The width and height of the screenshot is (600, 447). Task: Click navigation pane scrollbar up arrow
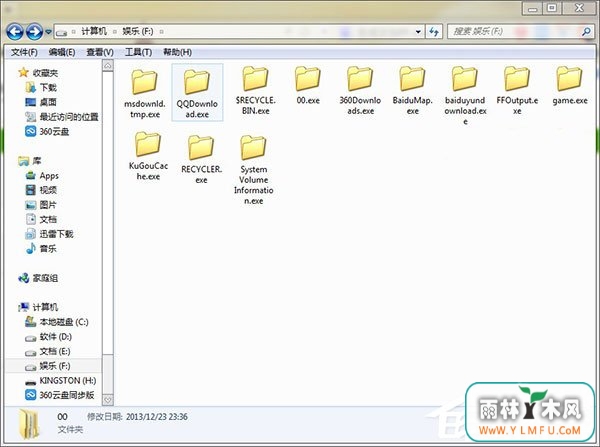point(108,66)
